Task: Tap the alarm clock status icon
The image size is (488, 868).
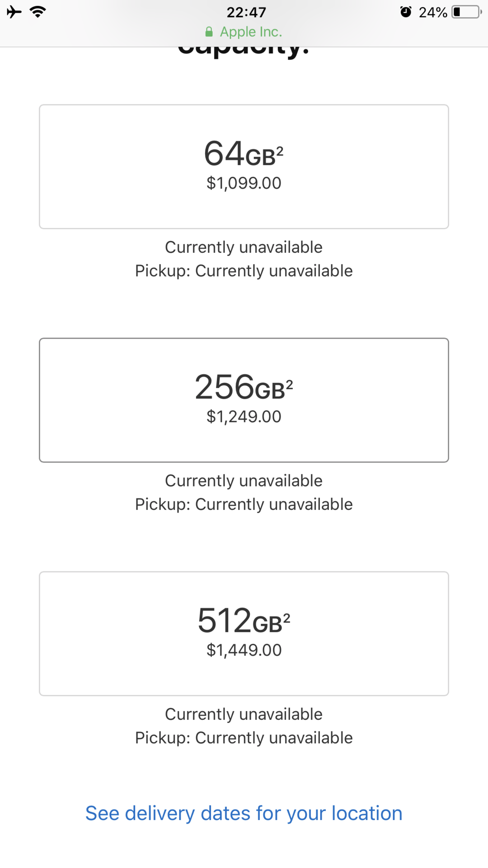Action: coord(406,12)
